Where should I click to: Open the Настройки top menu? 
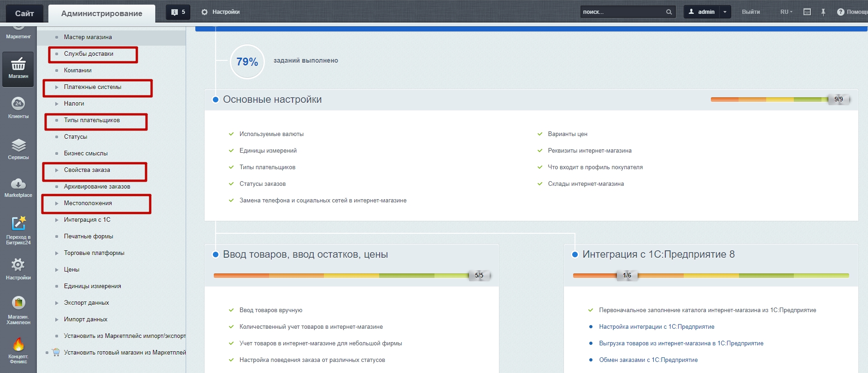point(221,12)
